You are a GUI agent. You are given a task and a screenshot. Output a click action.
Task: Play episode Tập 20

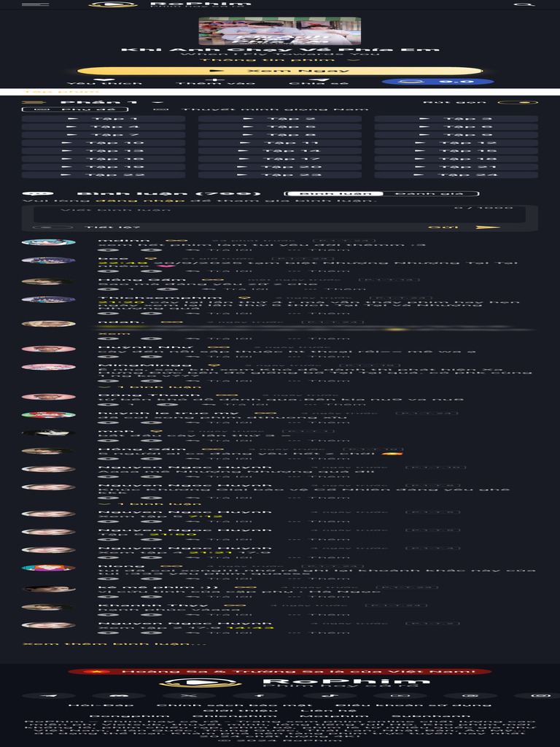tap(280, 167)
